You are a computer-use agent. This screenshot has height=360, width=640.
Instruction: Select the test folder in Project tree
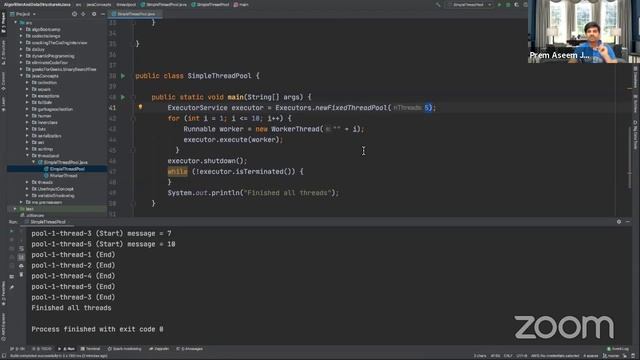pyautogui.click(x=27, y=209)
